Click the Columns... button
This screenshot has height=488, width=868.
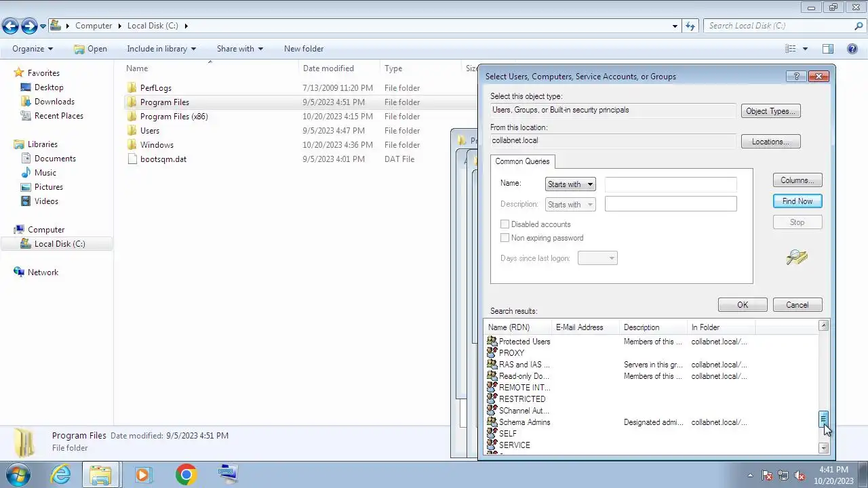(797, 180)
